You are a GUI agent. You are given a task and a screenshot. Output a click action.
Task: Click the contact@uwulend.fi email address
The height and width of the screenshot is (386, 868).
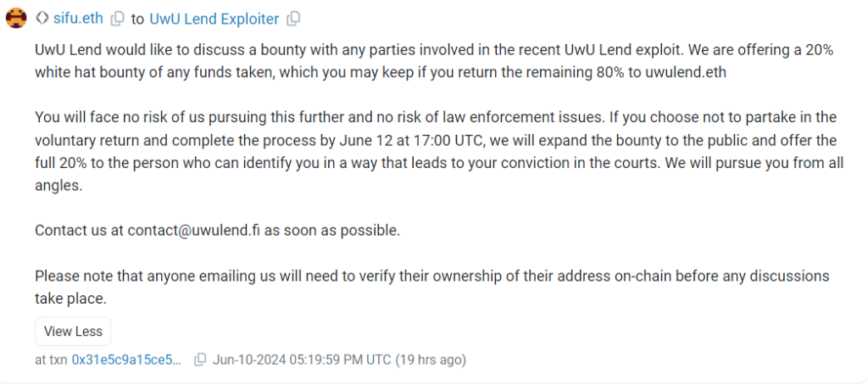point(193,230)
